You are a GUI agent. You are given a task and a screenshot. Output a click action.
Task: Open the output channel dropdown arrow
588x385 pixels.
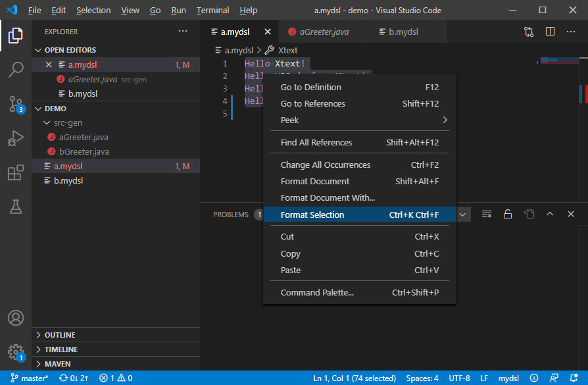[462, 215]
